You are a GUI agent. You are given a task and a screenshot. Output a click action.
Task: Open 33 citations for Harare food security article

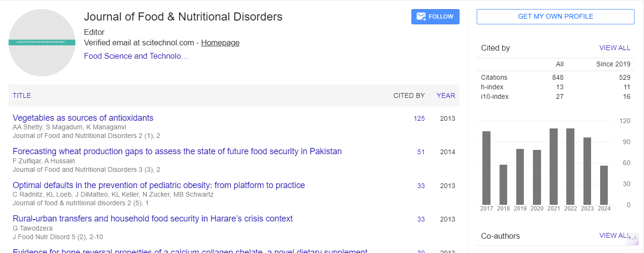pyautogui.click(x=421, y=219)
